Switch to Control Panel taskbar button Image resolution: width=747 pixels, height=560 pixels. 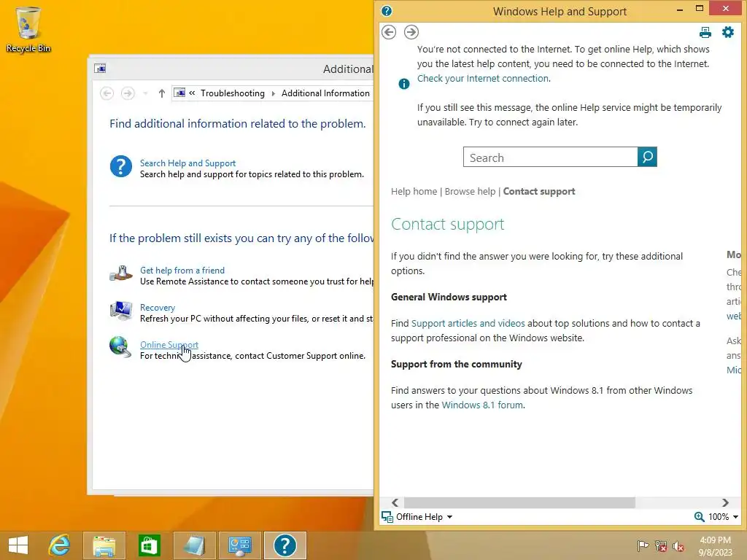pyautogui.click(x=239, y=545)
